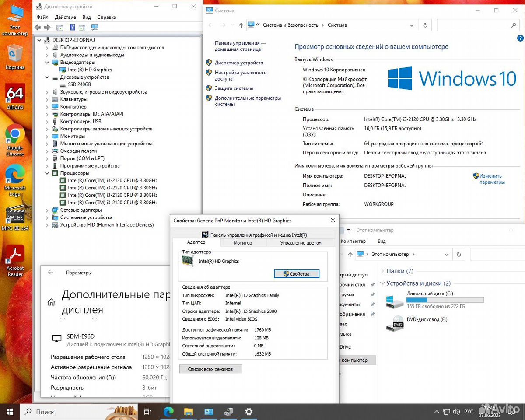Open Этот компьютер desktop icon

pyautogui.click(x=15, y=20)
